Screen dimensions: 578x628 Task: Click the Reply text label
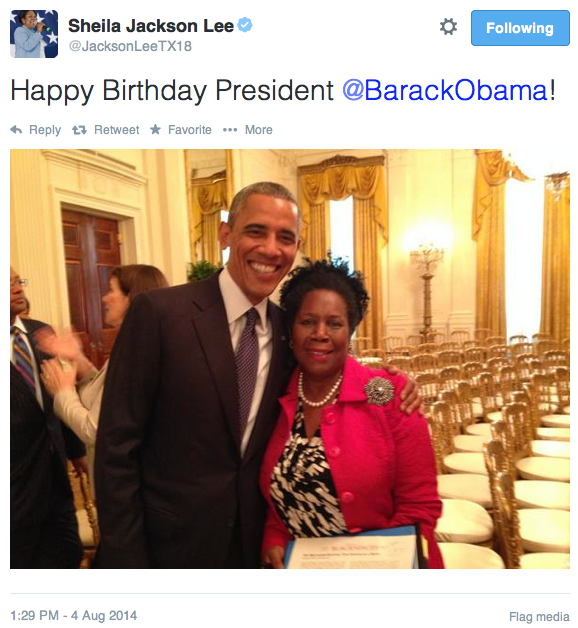[45, 130]
